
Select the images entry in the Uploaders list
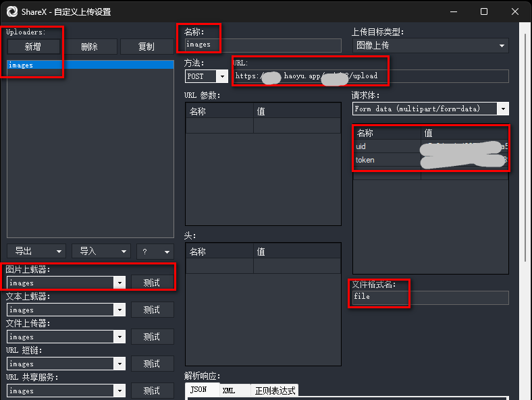pos(90,65)
